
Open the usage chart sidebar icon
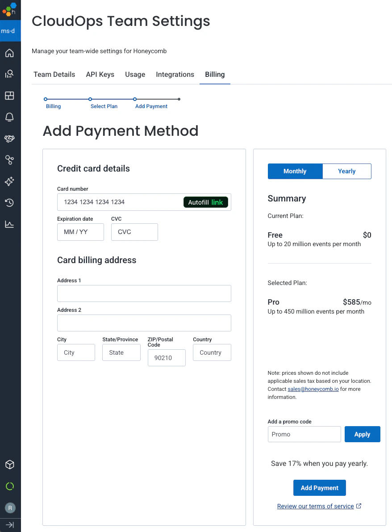[x=10, y=224]
